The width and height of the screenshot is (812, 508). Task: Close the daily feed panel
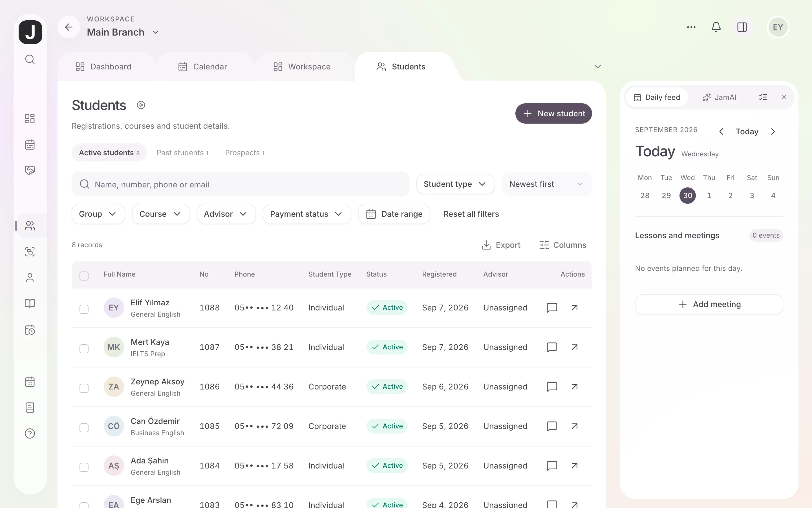click(x=784, y=97)
